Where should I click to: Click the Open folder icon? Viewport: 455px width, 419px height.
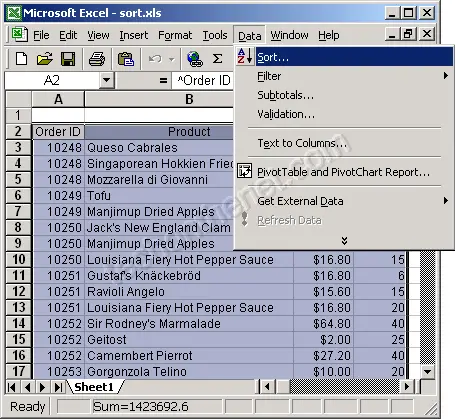(45, 59)
